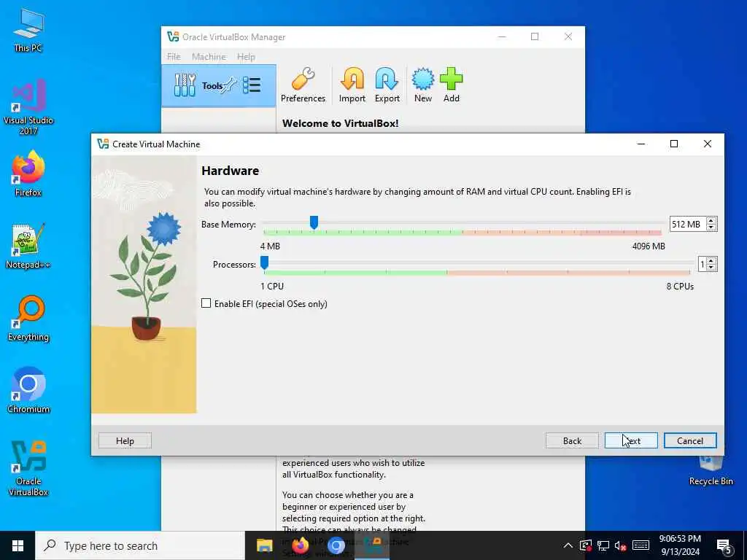Open This PC desktop icon
747x560 pixels.
28,29
